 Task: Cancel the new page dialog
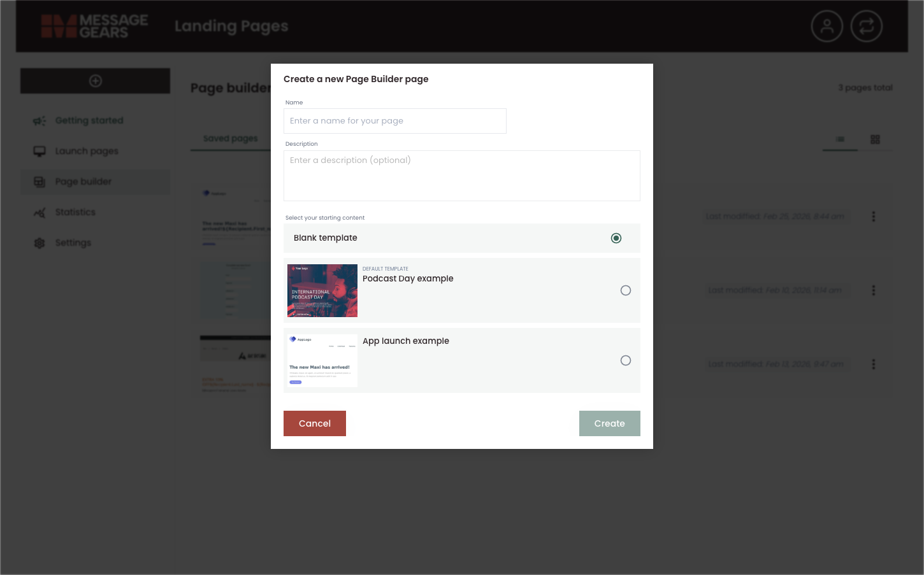coord(315,423)
